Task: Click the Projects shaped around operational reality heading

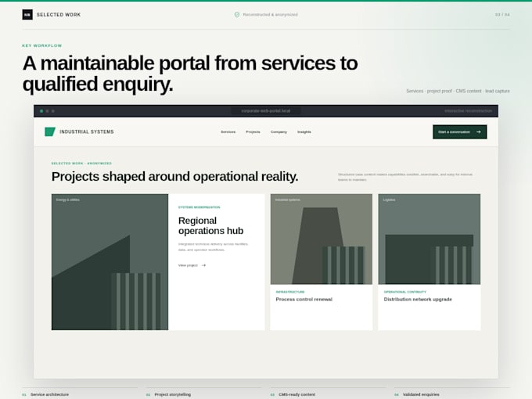Action: click(174, 177)
